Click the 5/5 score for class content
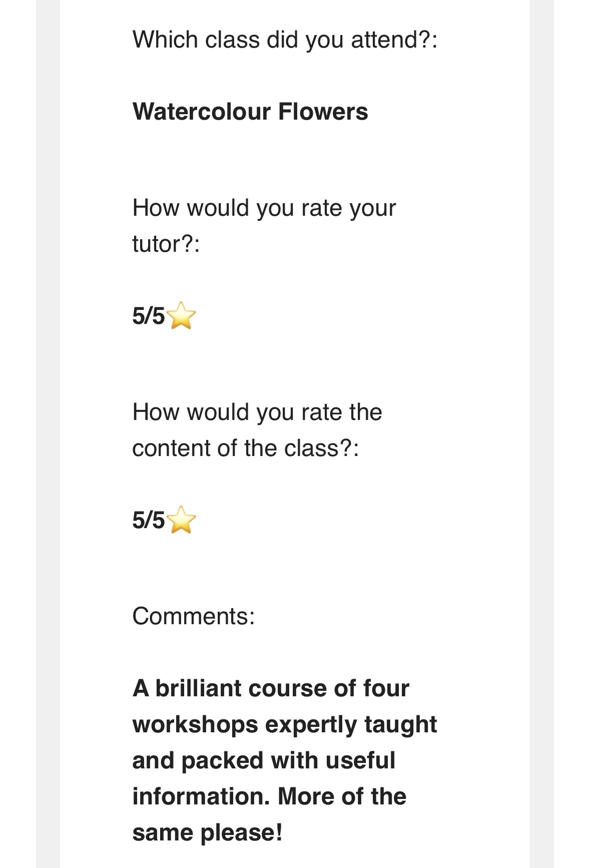Viewport: 590px width, 868px height. click(148, 520)
